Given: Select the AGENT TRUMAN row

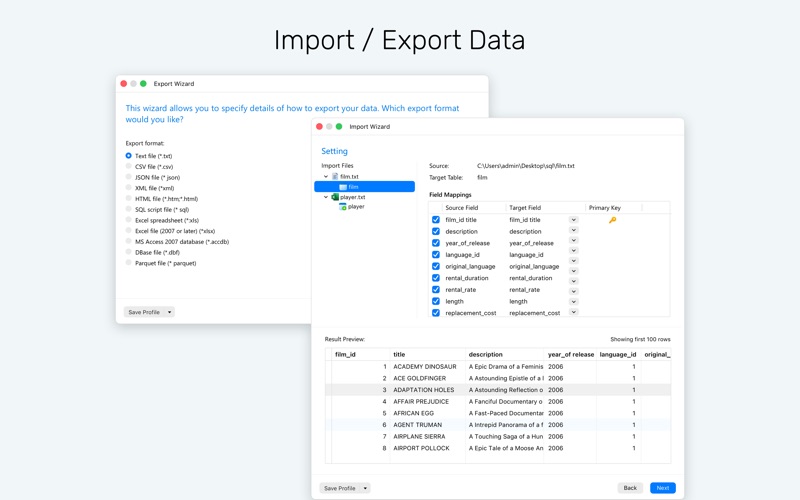Looking at the screenshot, I should (x=498, y=424).
